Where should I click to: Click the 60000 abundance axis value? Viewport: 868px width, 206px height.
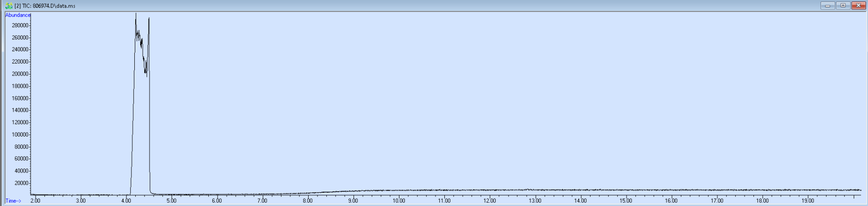[22, 159]
